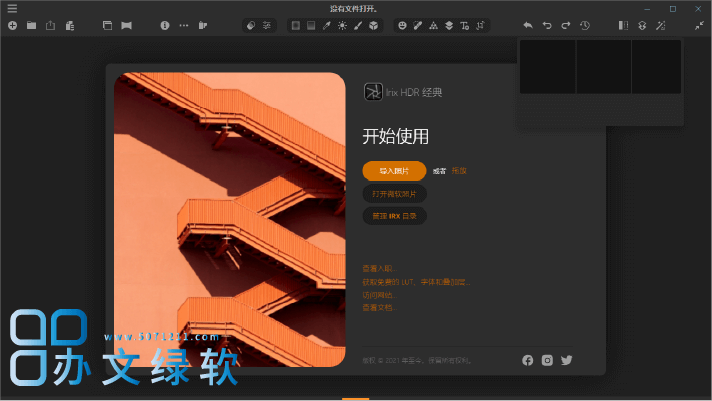The height and width of the screenshot is (401, 712).
Task: Click the up-down arrows icon
Action: point(642,25)
